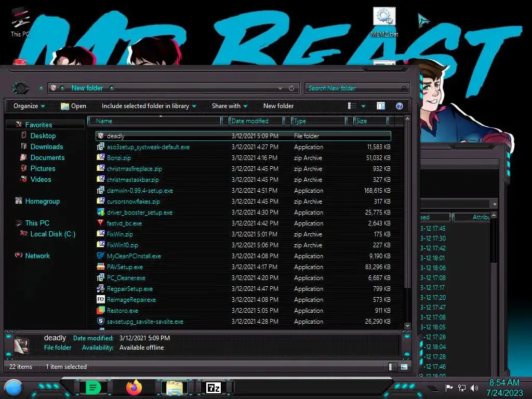Select MyCleanPCInstall.exe icon

(100, 256)
